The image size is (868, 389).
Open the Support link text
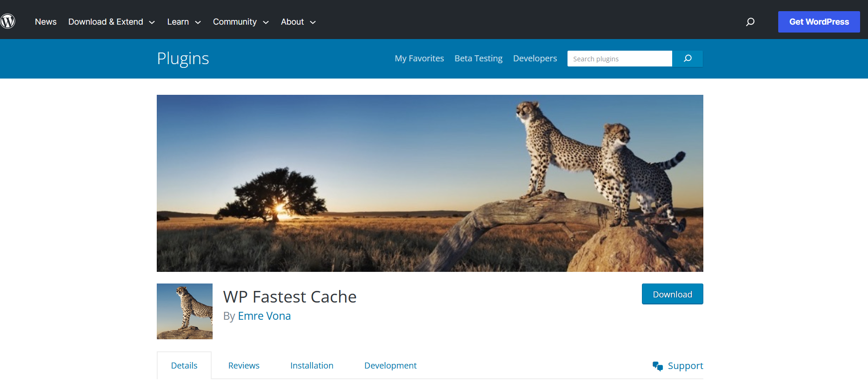click(x=685, y=366)
